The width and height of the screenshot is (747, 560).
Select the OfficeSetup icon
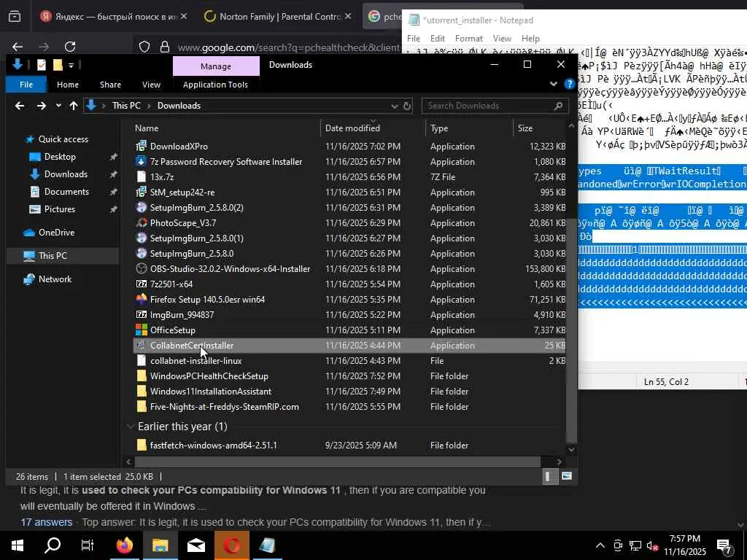pos(141,330)
